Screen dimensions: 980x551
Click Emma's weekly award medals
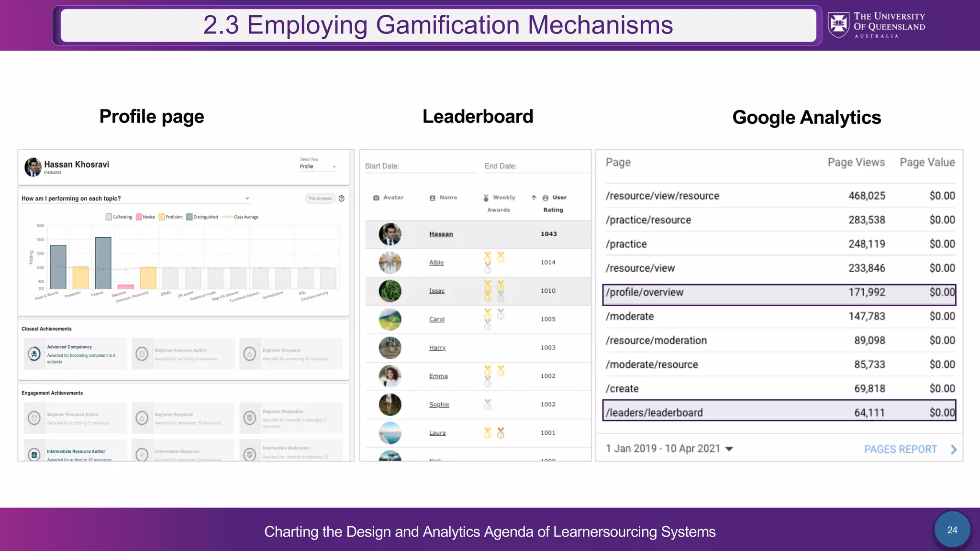(x=494, y=376)
